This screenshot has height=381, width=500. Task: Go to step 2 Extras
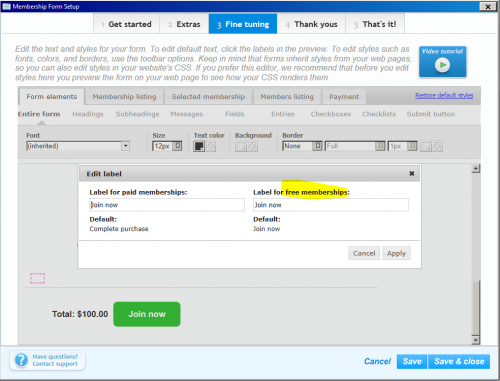pos(184,24)
